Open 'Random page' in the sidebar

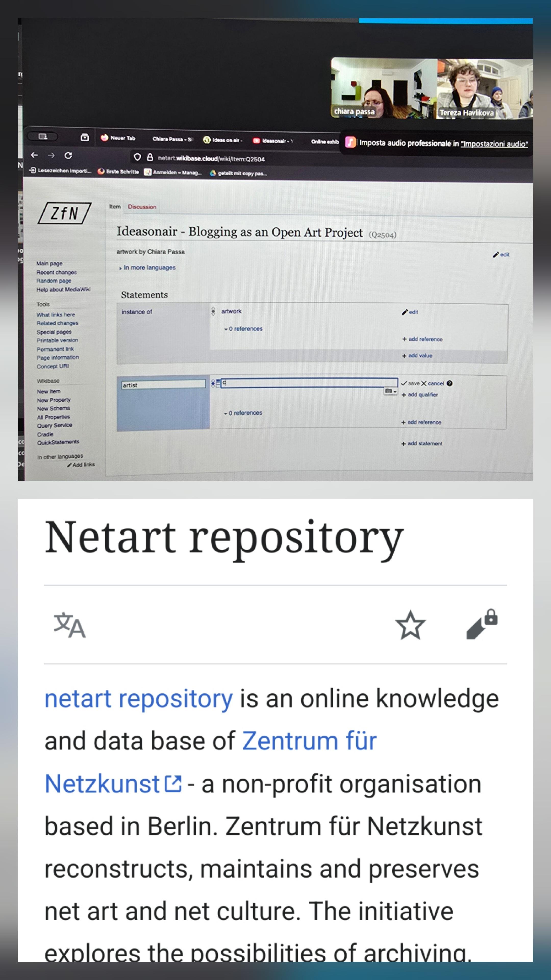click(54, 281)
